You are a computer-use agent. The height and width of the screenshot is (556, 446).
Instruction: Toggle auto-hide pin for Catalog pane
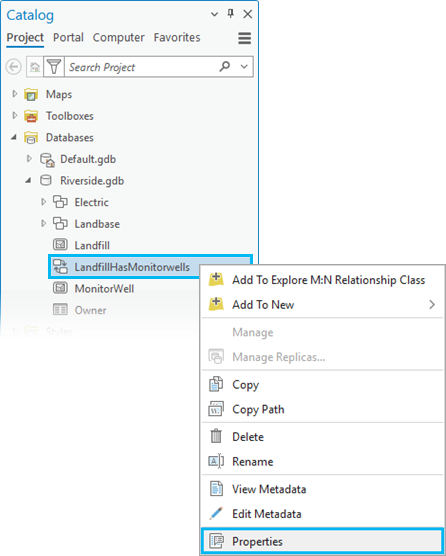pos(231,14)
